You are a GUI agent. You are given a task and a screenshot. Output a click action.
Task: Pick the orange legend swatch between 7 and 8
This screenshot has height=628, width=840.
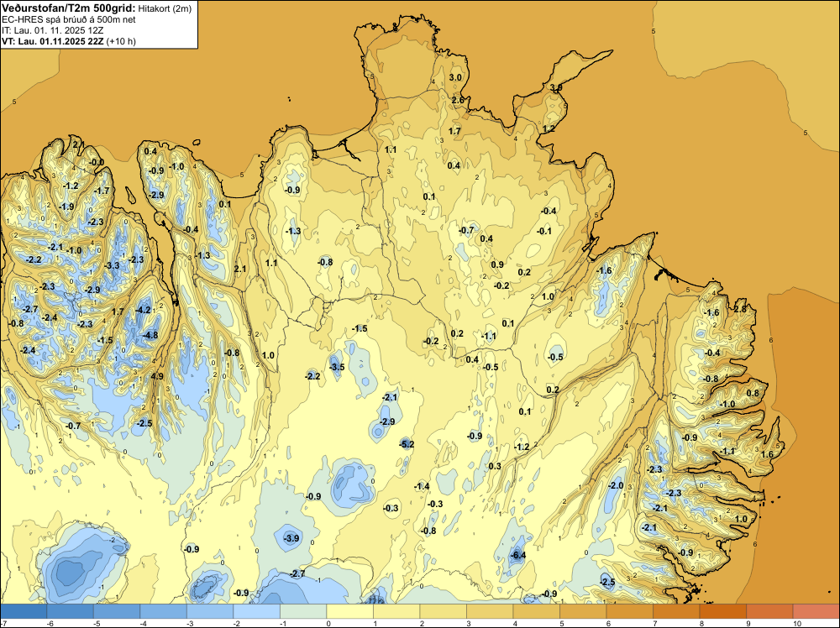pyautogui.click(x=676, y=611)
